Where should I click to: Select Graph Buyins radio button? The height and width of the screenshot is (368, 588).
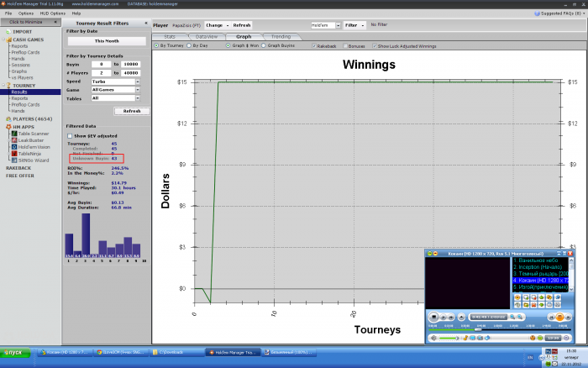click(263, 45)
